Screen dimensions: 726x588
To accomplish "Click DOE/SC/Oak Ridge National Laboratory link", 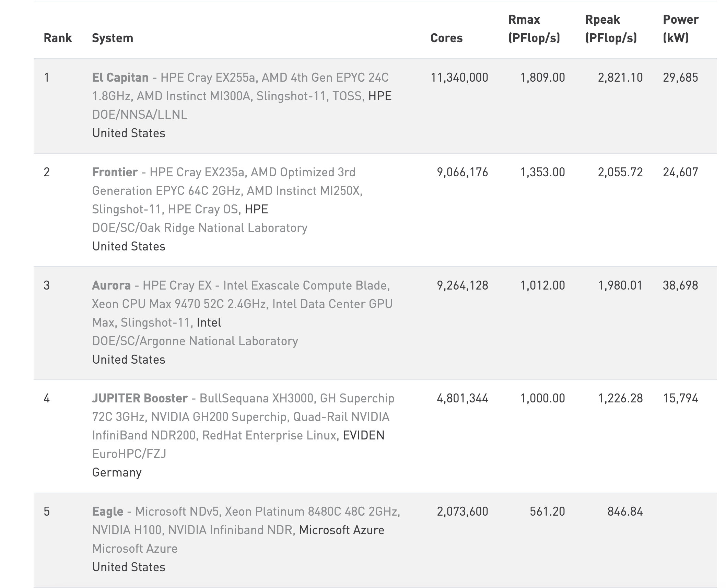I will (200, 228).
